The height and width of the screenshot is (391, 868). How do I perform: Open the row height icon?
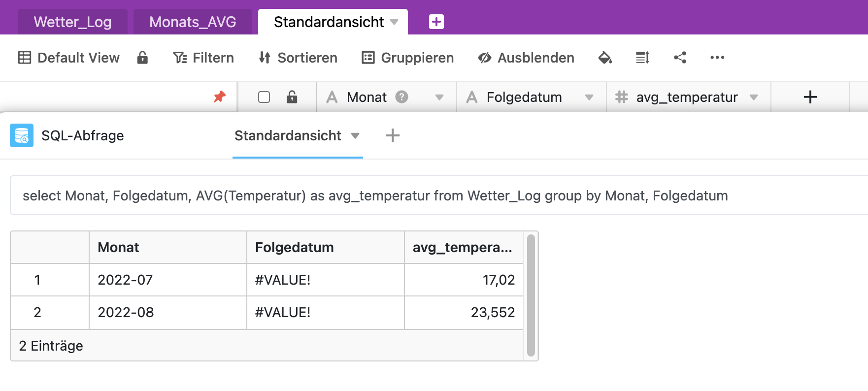(x=642, y=58)
